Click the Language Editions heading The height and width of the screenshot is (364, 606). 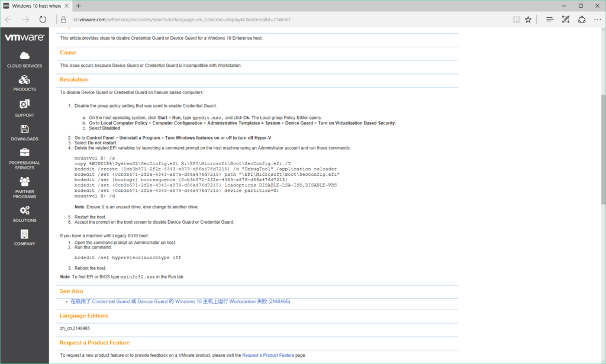pyautogui.click(x=84, y=315)
